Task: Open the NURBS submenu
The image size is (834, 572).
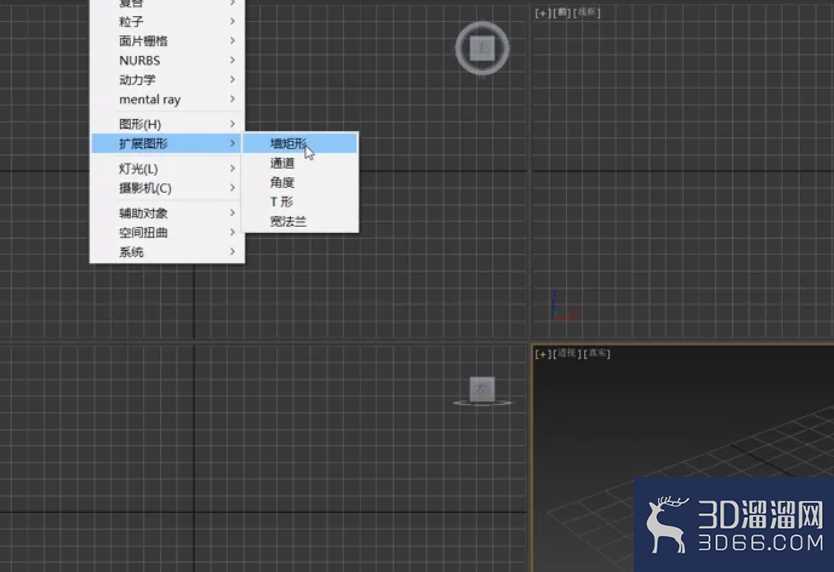Action: tap(168, 60)
